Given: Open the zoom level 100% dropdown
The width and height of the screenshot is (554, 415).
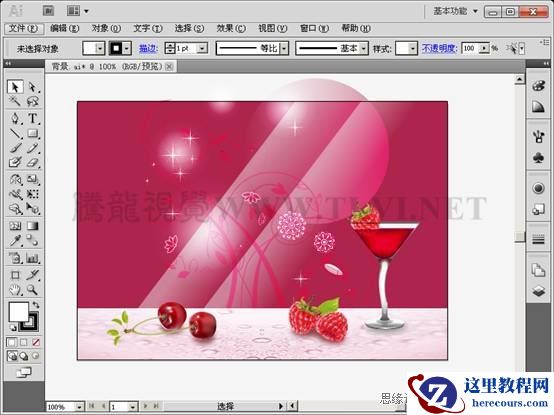Looking at the screenshot, I should click(79, 407).
